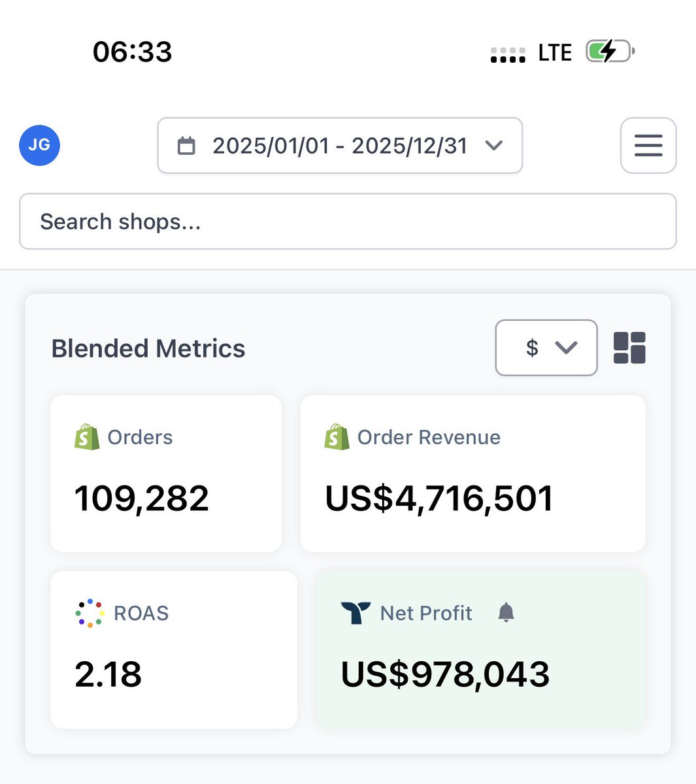
Task: Open the $ currency dropdown
Action: click(546, 348)
